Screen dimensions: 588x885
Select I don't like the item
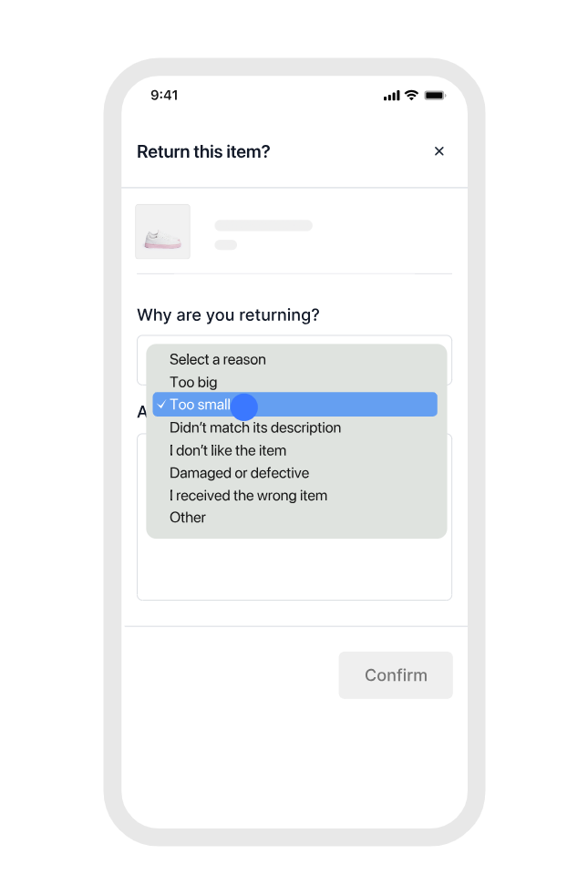coord(228,450)
